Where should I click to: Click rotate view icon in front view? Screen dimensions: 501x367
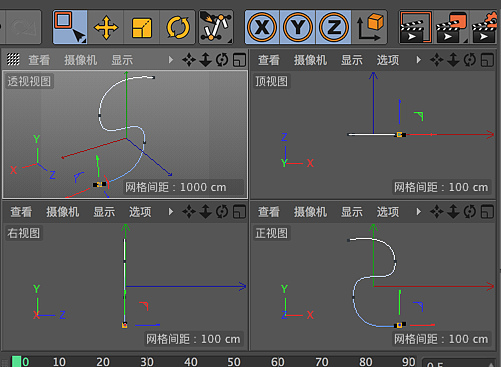(470, 212)
